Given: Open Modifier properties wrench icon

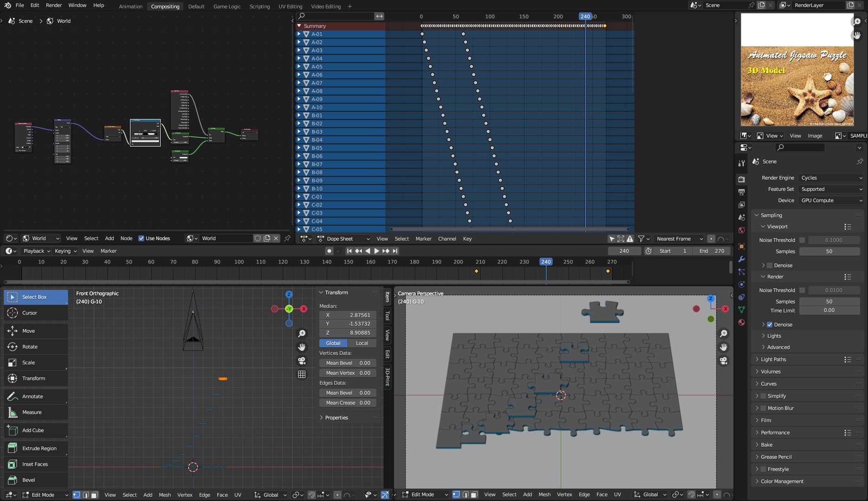Looking at the screenshot, I should coord(741,259).
